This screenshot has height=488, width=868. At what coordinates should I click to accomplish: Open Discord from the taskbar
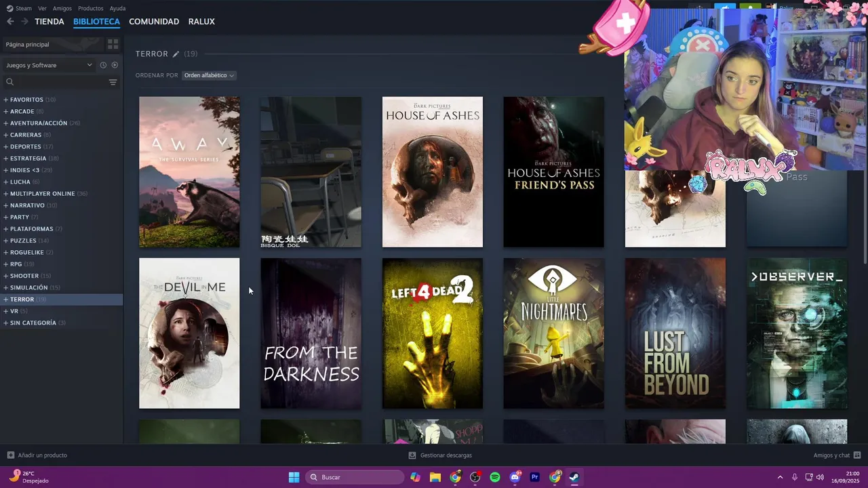515,477
